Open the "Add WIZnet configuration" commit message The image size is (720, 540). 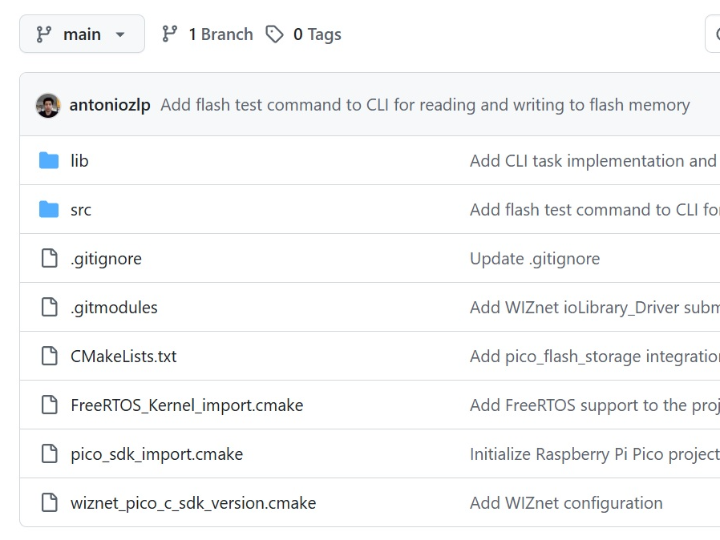566,503
